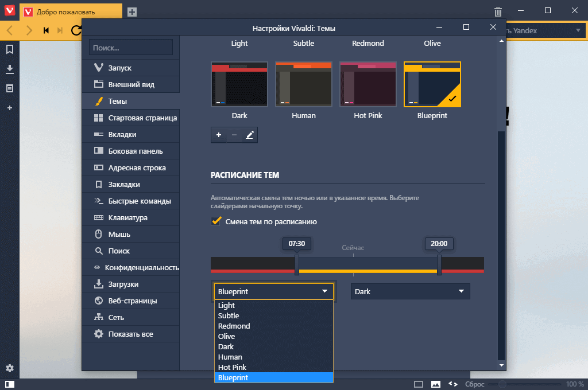Reload the current page
Image resolution: width=588 pixels, height=390 pixels.
(76, 30)
